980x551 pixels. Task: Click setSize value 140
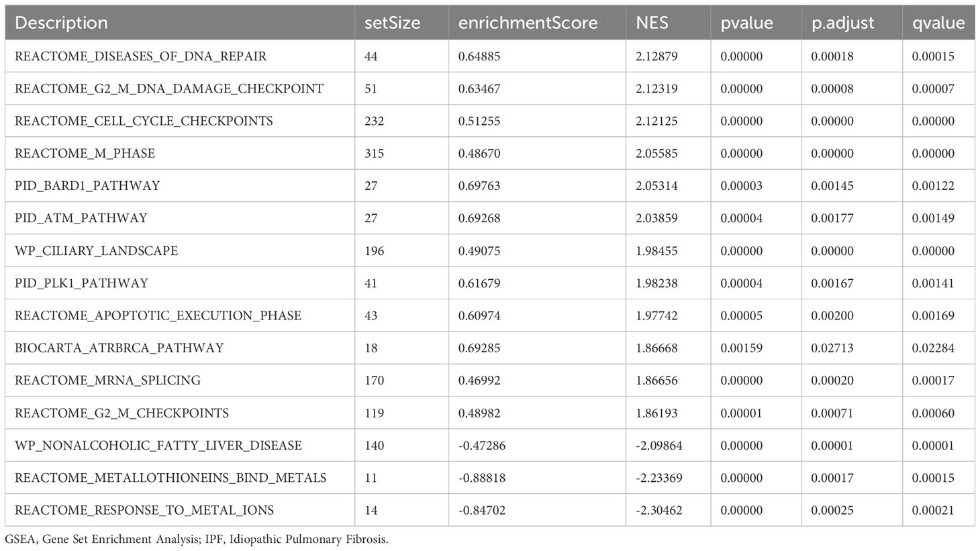[374, 445]
